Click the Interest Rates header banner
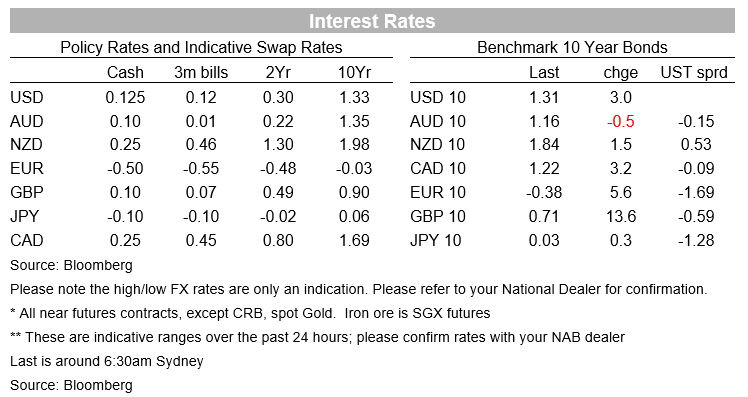 click(372, 21)
